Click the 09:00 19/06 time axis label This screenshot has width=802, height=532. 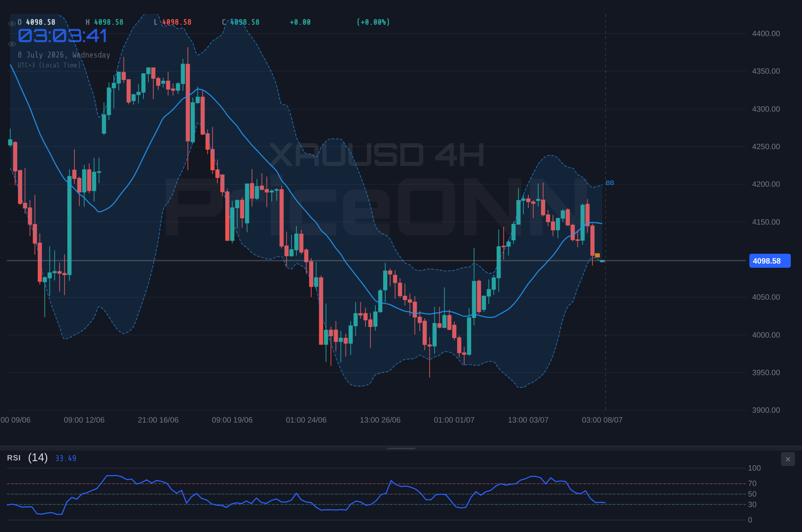click(232, 420)
